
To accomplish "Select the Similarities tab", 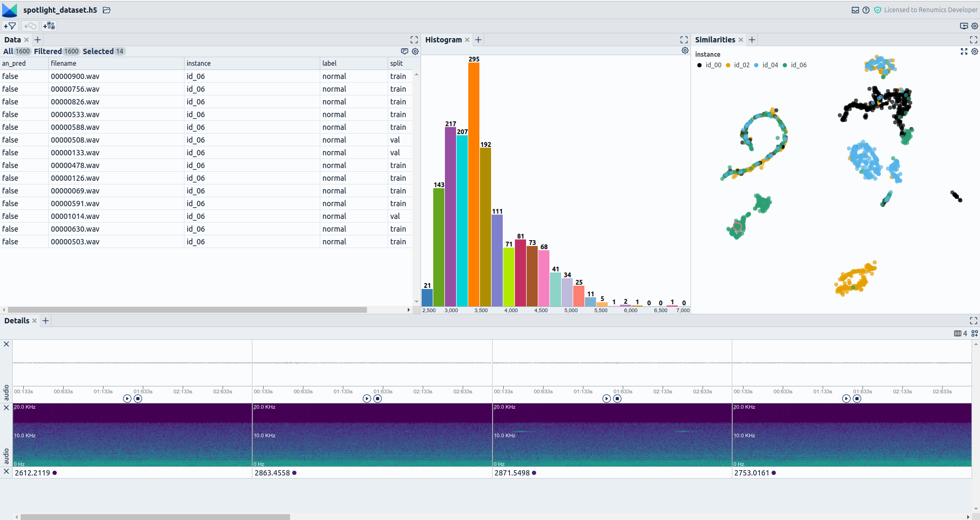I will (715, 40).
